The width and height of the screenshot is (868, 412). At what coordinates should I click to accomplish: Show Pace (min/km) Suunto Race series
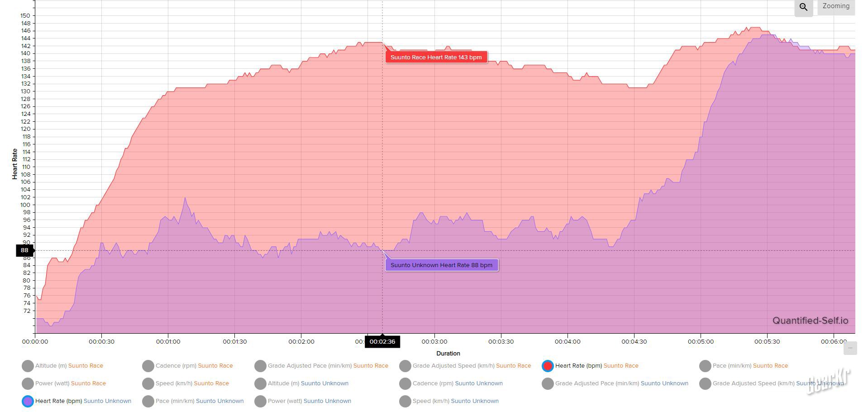click(x=705, y=366)
